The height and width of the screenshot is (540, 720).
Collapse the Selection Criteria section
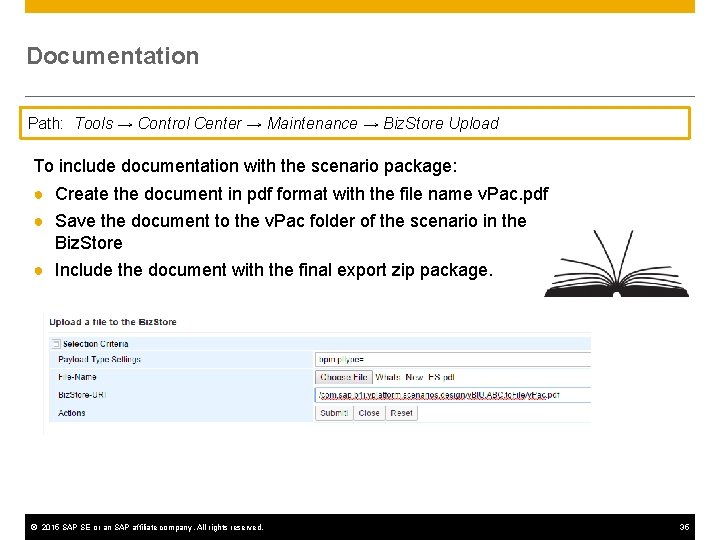(x=56, y=343)
